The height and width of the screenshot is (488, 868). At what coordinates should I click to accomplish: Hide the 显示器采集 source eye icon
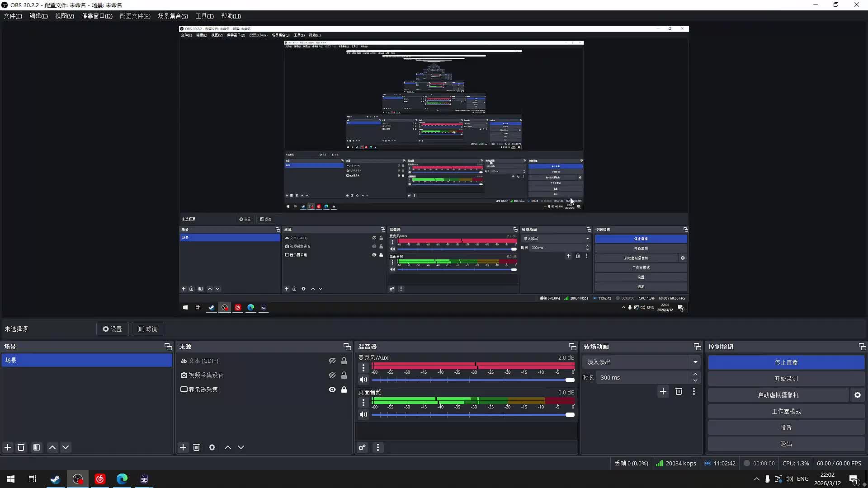pyautogui.click(x=332, y=389)
